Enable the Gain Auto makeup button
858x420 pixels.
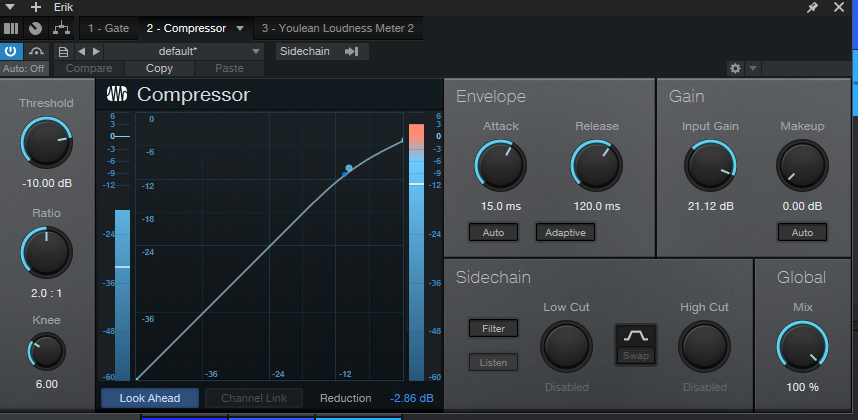click(802, 232)
